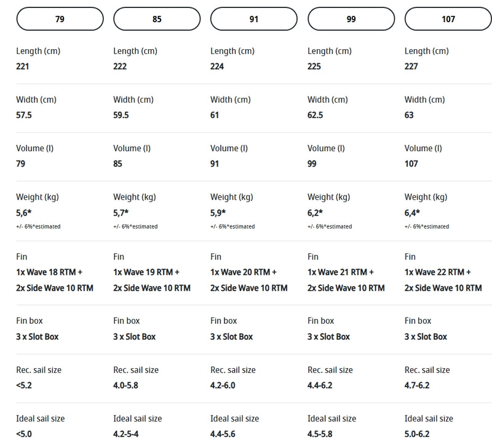Select the 107 liter size pill
492x448 pixels.
pyautogui.click(x=448, y=19)
